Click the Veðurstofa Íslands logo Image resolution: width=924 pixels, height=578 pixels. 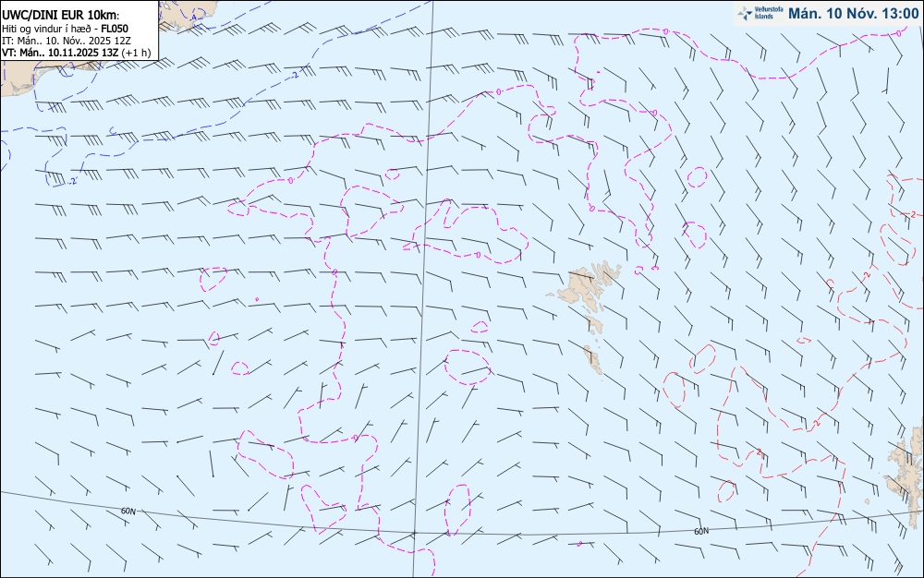pos(760,13)
